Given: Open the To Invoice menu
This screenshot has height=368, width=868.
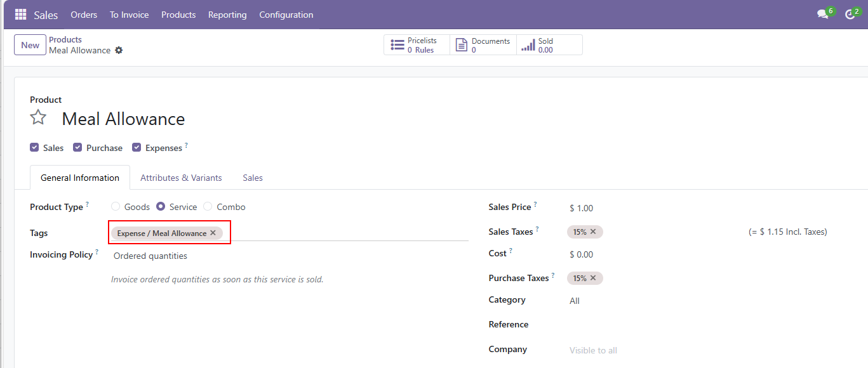Looking at the screenshot, I should click(x=129, y=15).
